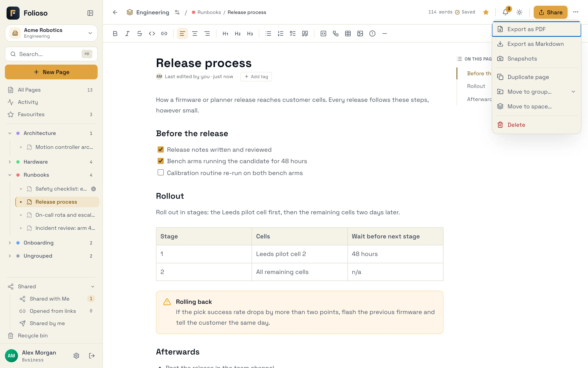
Task: Center align the text
Action: coord(195,34)
